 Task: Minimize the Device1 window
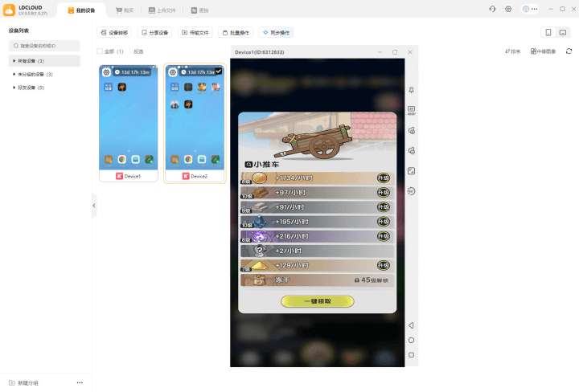380,52
